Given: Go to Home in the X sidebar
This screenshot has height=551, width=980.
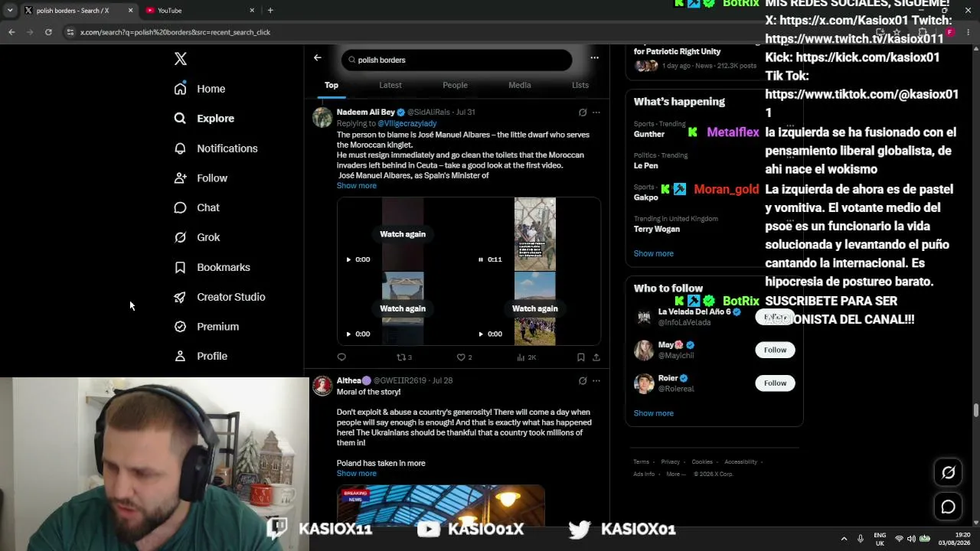Looking at the screenshot, I should pyautogui.click(x=200, y=89).
